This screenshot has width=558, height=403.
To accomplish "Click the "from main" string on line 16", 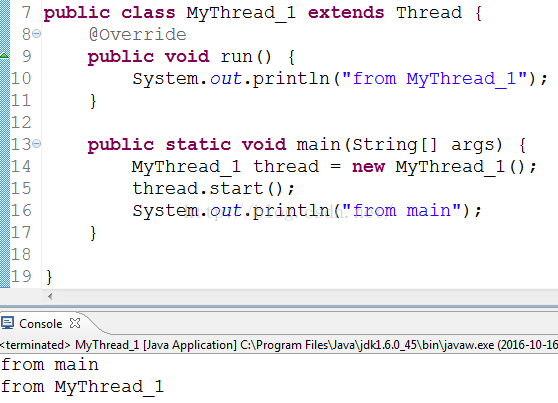I will click(401, 210).
